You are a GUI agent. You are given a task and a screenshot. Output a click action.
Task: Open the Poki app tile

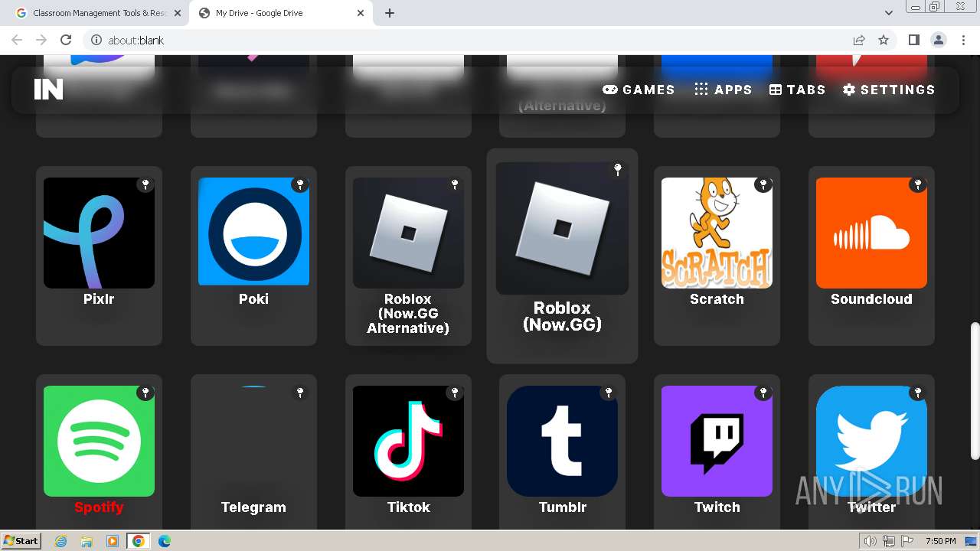pyautogui.click(x=253, y=256)
